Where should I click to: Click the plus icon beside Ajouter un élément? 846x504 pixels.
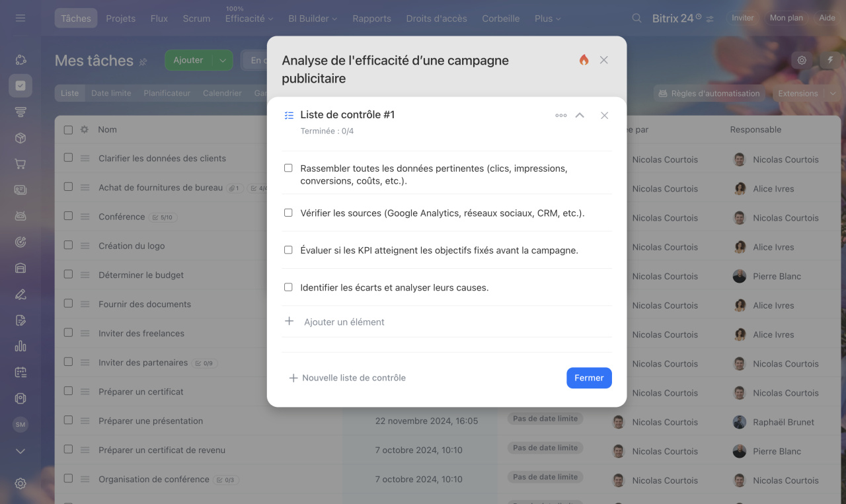click(289, 322)
